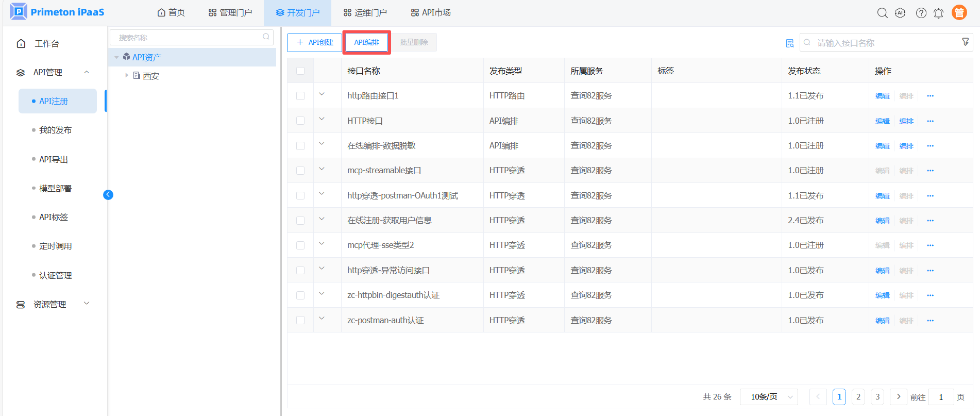Open the notifications bell
The width and height of the screenshot is (980, 416).
click(938, 13)
